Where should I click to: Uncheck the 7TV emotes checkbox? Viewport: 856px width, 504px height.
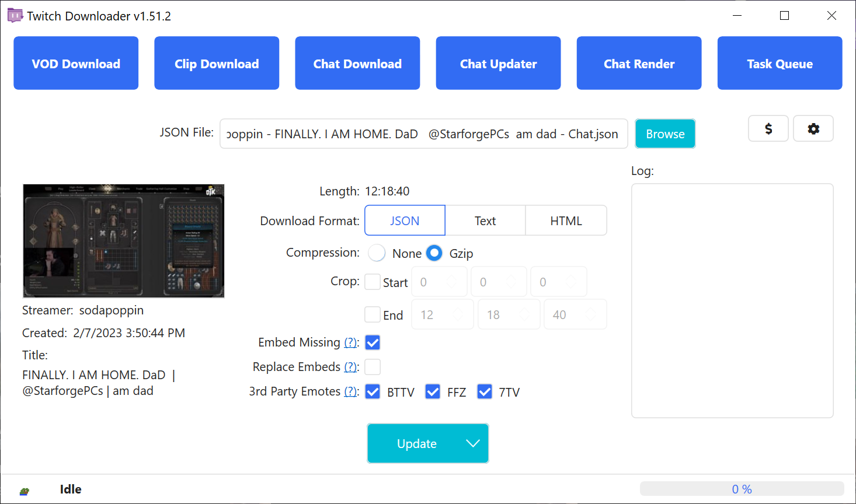click(x=485, y=391)
